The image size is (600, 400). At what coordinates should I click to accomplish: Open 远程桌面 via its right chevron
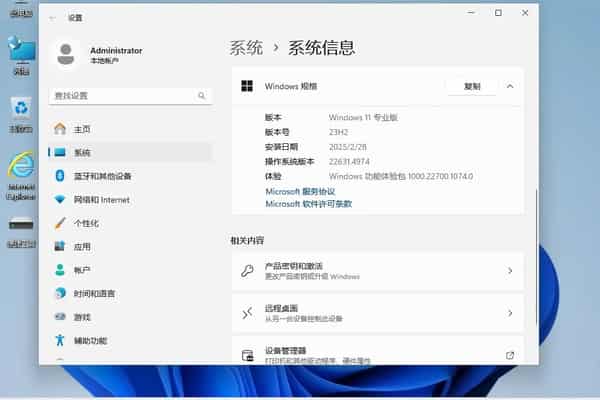click(x=510, y=313)
